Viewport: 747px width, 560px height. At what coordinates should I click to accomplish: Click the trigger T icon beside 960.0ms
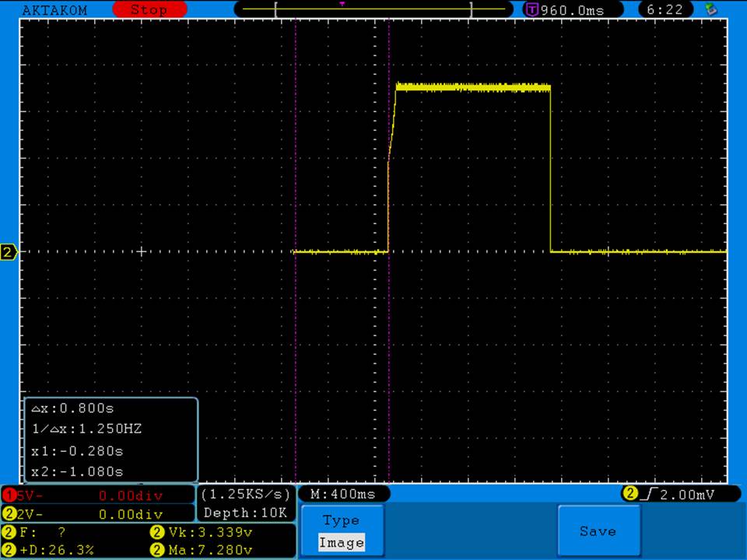[x=532, y=10]
